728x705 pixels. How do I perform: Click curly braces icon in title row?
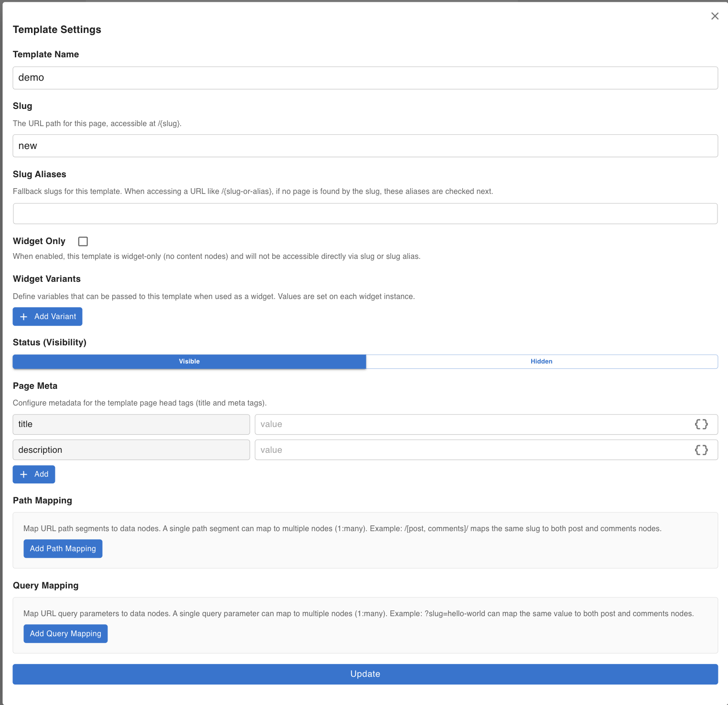click(x=701, y=424)
